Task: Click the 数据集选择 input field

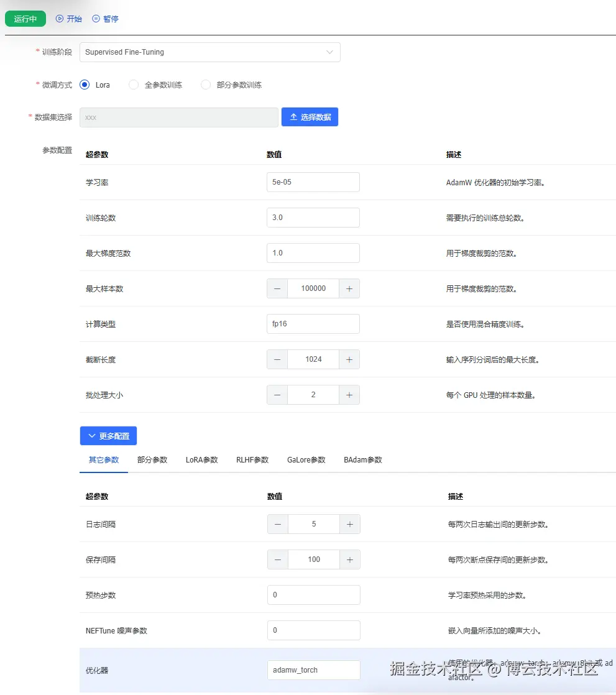Action: pos(178,117)
